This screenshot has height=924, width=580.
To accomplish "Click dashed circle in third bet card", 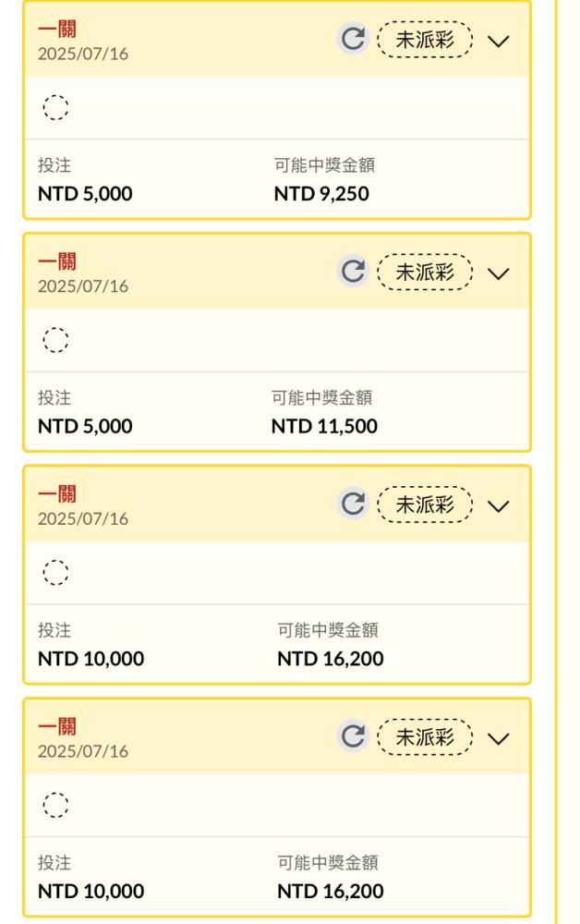I will [x=56, y=572].
